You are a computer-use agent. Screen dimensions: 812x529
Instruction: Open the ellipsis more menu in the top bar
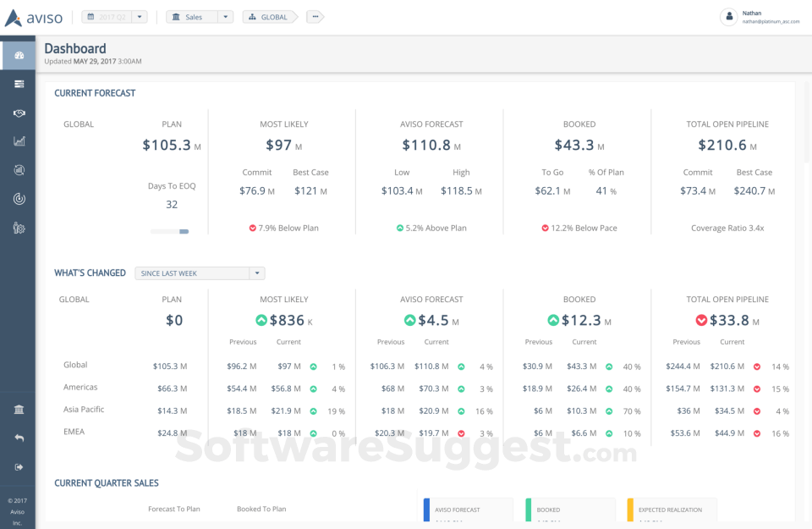315,16
